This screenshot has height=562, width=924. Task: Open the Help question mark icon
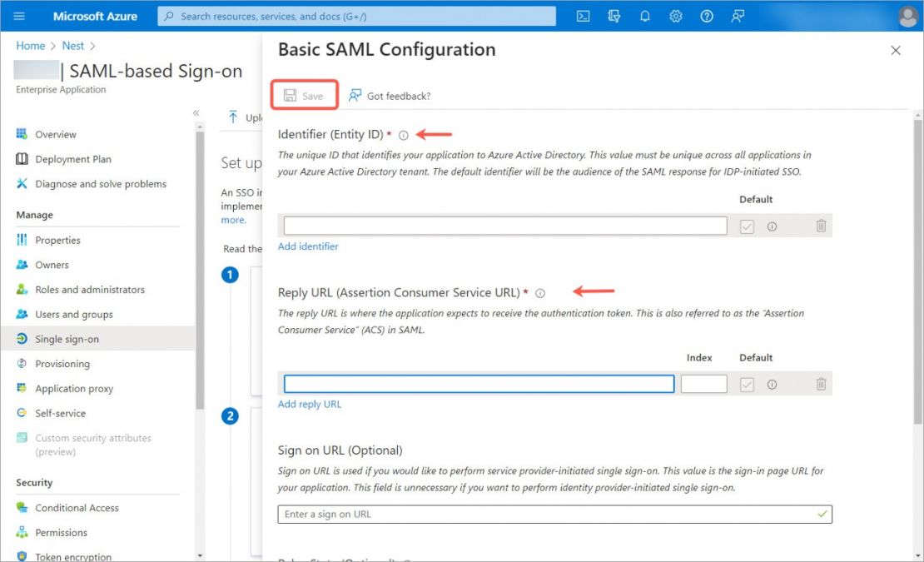click(x=707, y=16)
